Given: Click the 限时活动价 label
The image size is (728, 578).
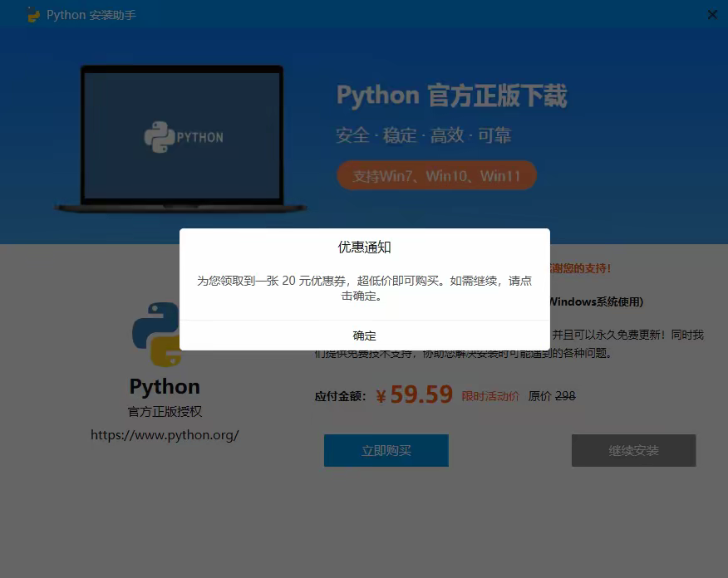Looking at the screenshot, I should pos(490,396).
